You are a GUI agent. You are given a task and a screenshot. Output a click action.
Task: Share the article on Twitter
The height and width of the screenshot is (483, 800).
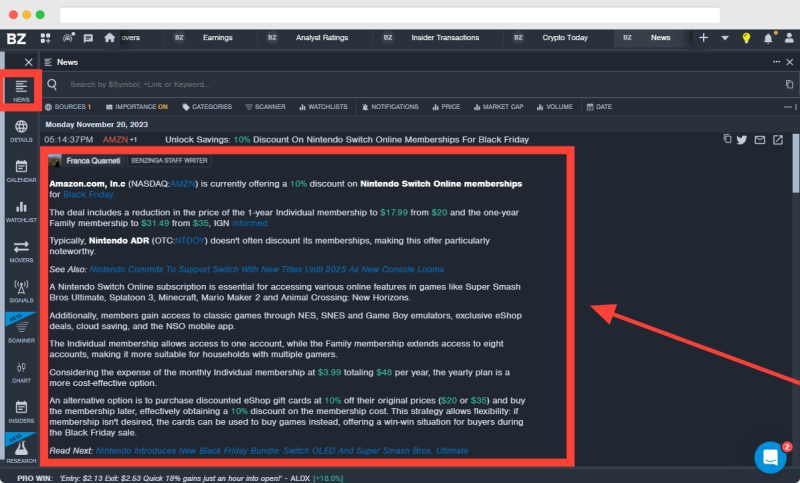pyautogui.click(x=742, y=140)
